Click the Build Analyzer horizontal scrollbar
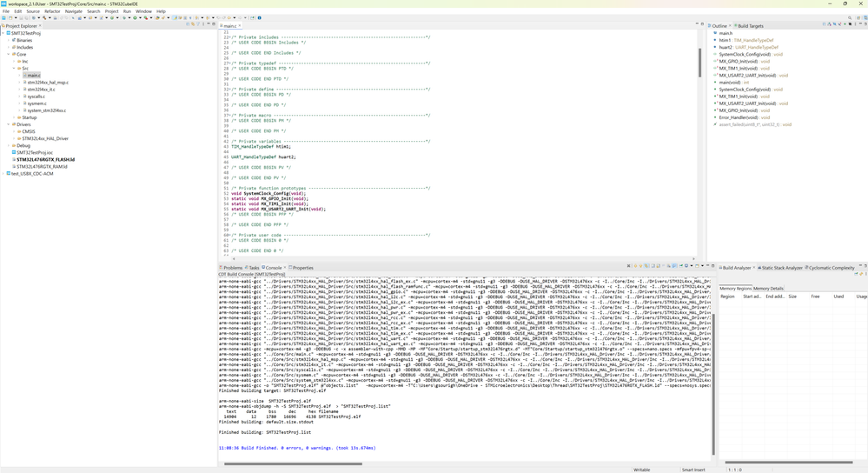 (x=789, y=463)
